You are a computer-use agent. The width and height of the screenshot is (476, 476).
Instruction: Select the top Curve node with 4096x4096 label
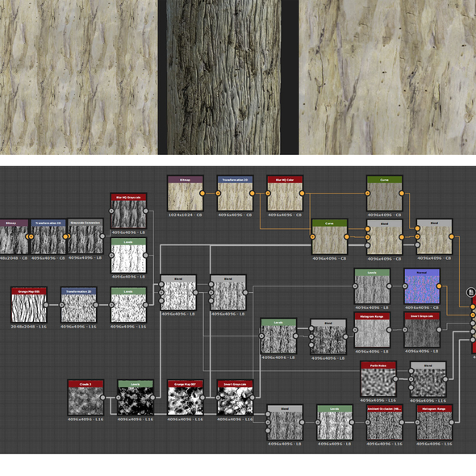[385, 193]
